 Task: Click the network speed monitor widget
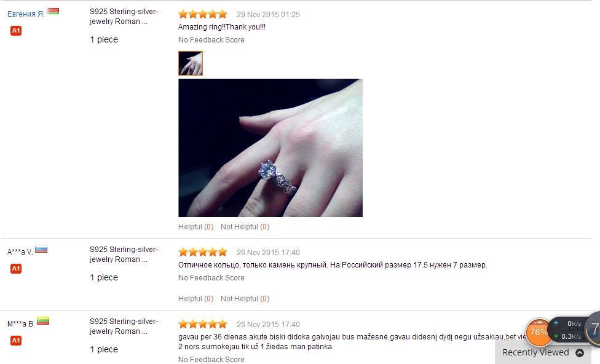point(569,330)
